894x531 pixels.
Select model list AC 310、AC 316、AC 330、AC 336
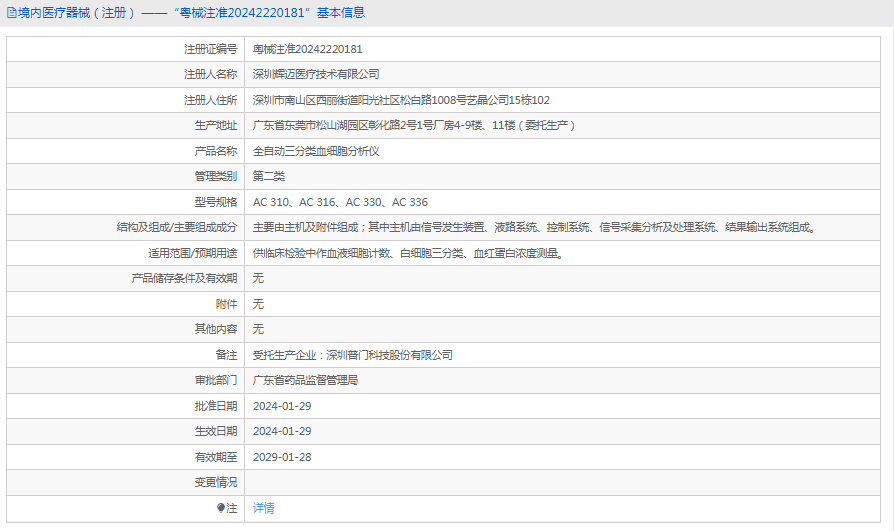coord(340,202)
